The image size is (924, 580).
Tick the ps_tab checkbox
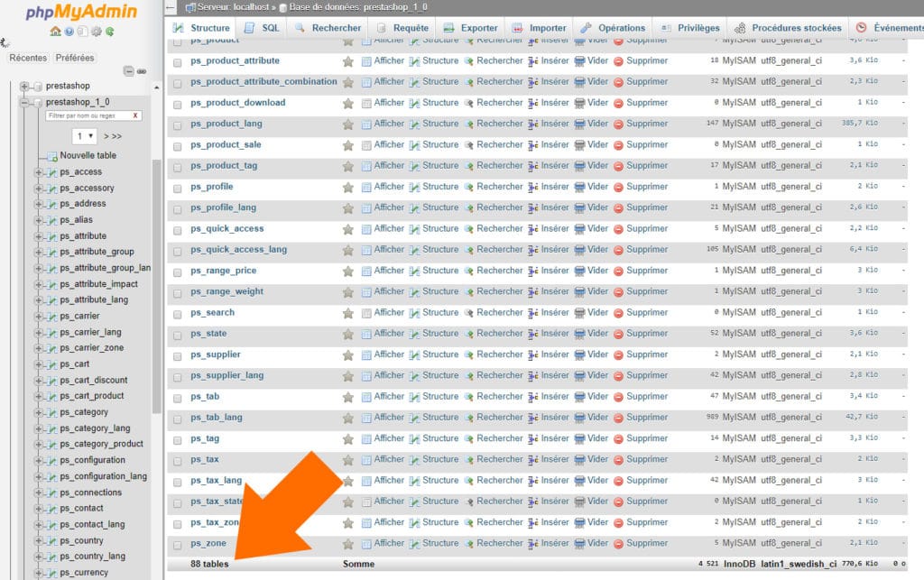(x=178, y=398)
